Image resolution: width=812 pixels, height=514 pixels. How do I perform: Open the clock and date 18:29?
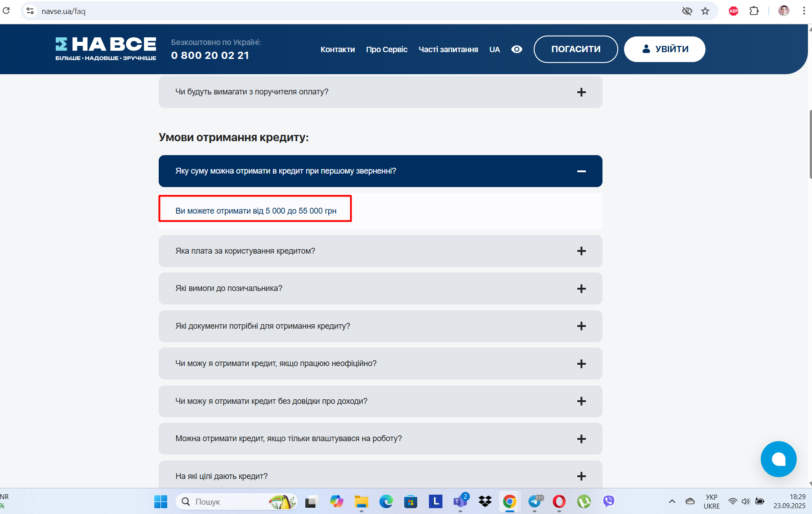(790, 501)
